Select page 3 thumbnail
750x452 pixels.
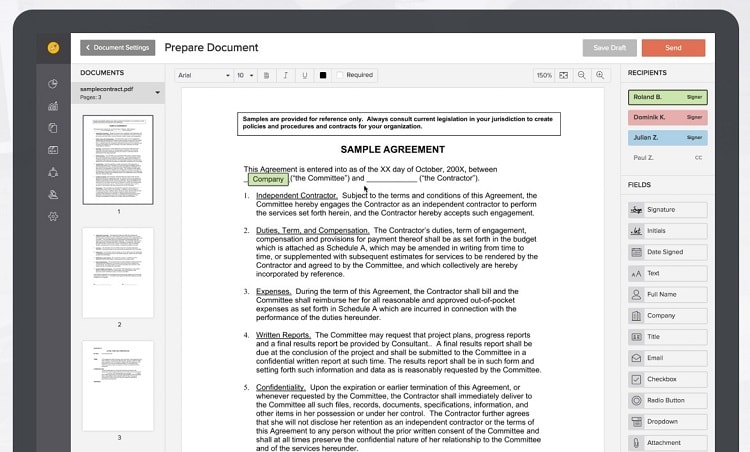click(118, 386)
